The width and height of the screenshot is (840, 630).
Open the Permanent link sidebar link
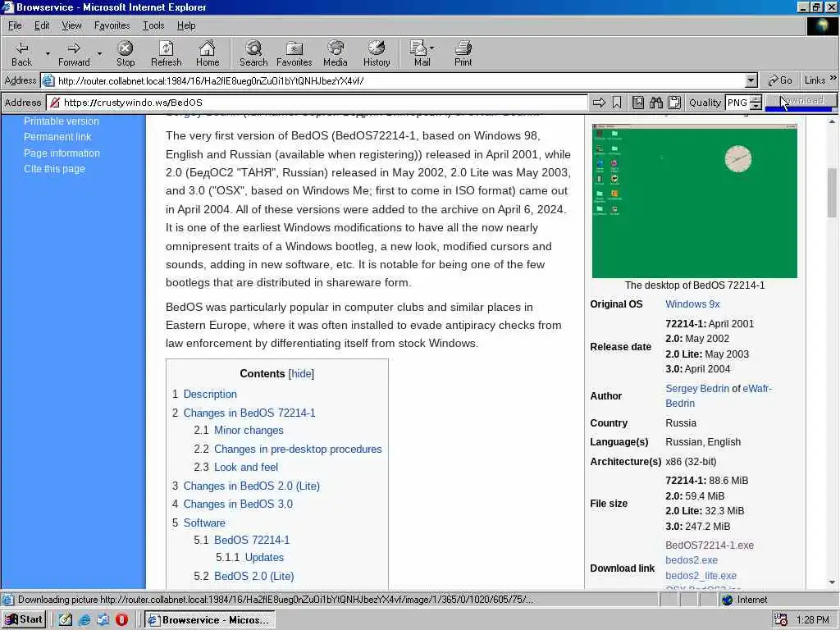pos(57,137)
